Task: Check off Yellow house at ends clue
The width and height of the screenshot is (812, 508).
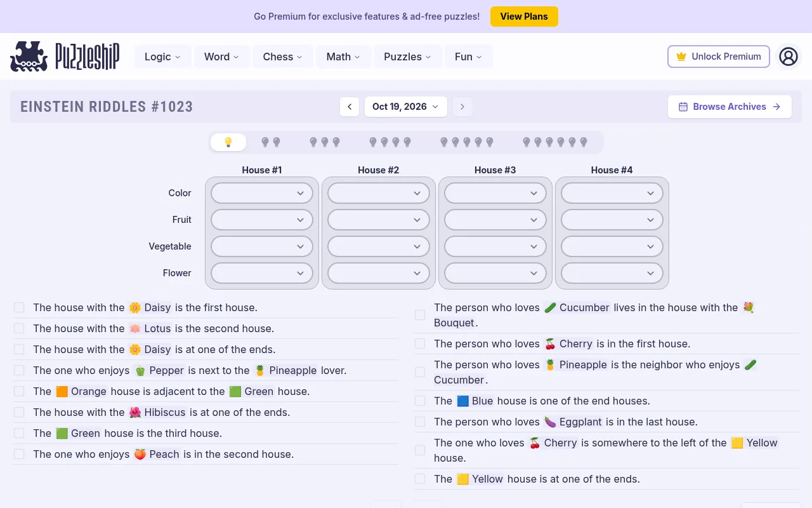Action: point(420,479)
